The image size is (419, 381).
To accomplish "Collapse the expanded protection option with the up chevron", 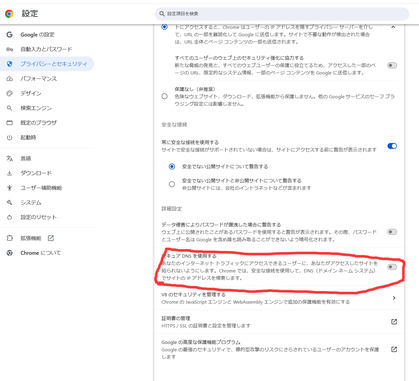I will (393, 27).
